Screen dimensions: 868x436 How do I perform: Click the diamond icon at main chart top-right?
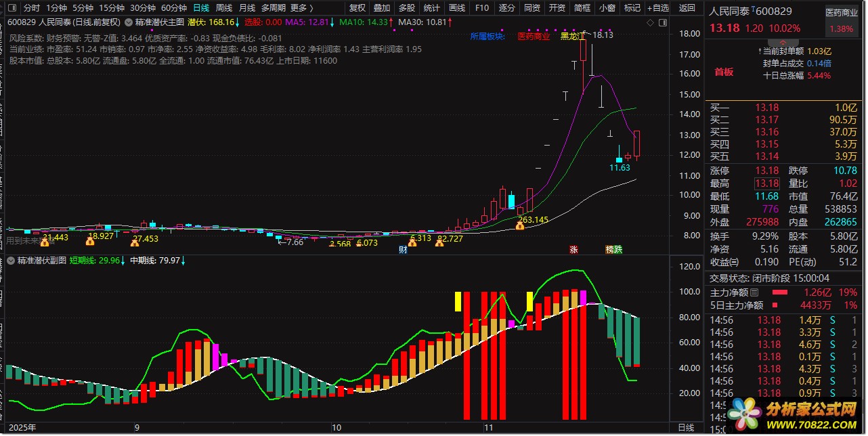pyautogui.click(x=650, y=22)
